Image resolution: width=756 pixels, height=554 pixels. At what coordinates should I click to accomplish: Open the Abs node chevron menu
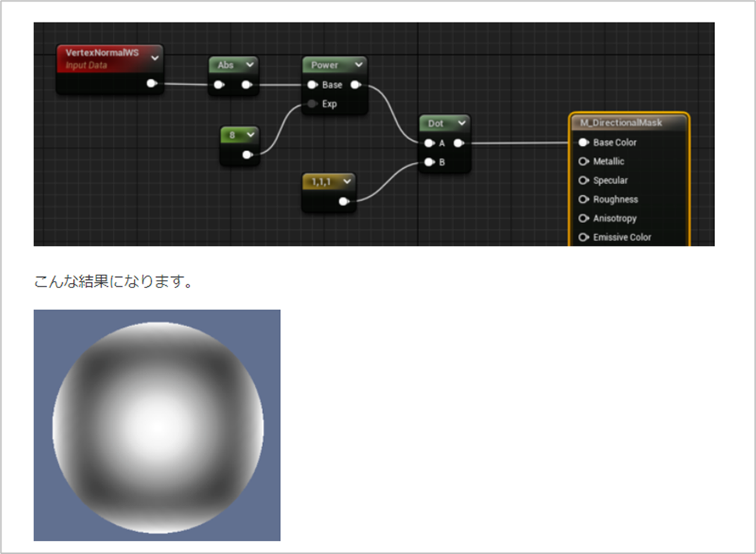[x=252, y=65]
